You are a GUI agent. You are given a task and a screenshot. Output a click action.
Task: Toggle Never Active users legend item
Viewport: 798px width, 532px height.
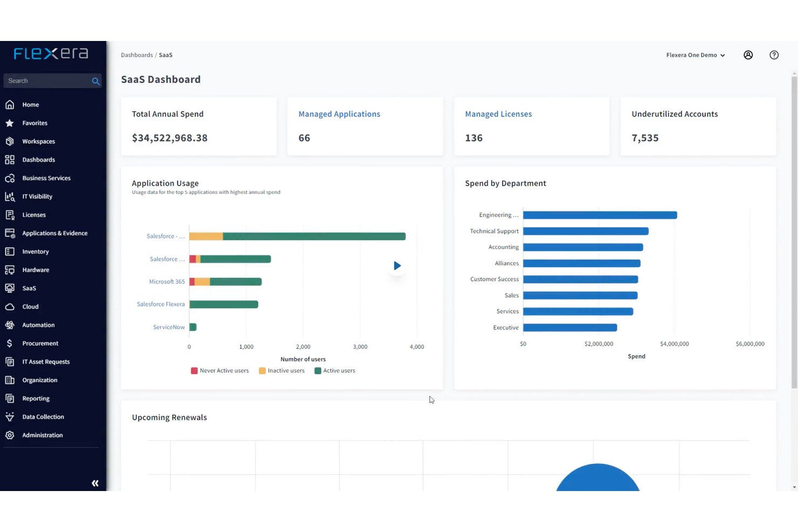tap(220, 370)
